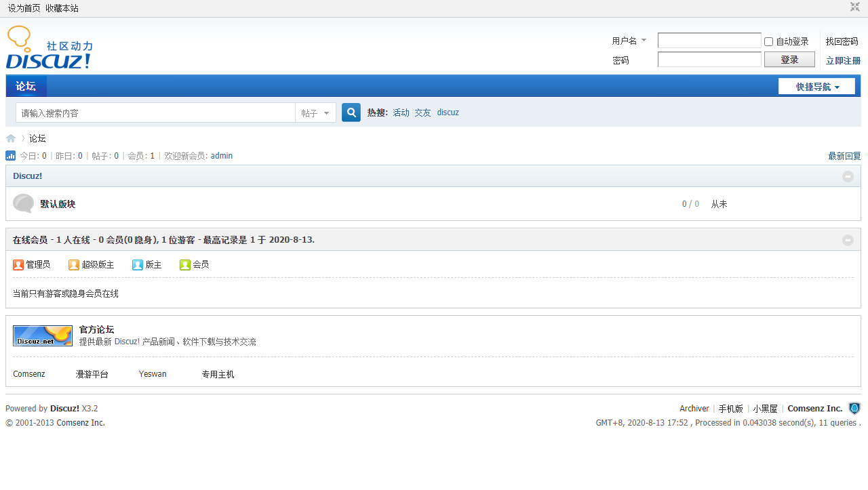Click the 当前只有游客或隐身会员在线 message

(66, 293)
